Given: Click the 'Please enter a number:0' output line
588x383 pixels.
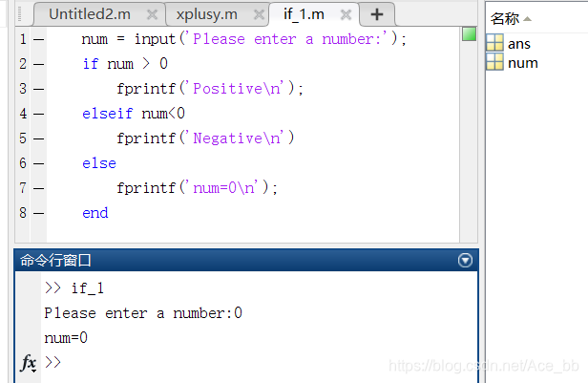Looking at the screenshot, I should [x=143, y=313].
